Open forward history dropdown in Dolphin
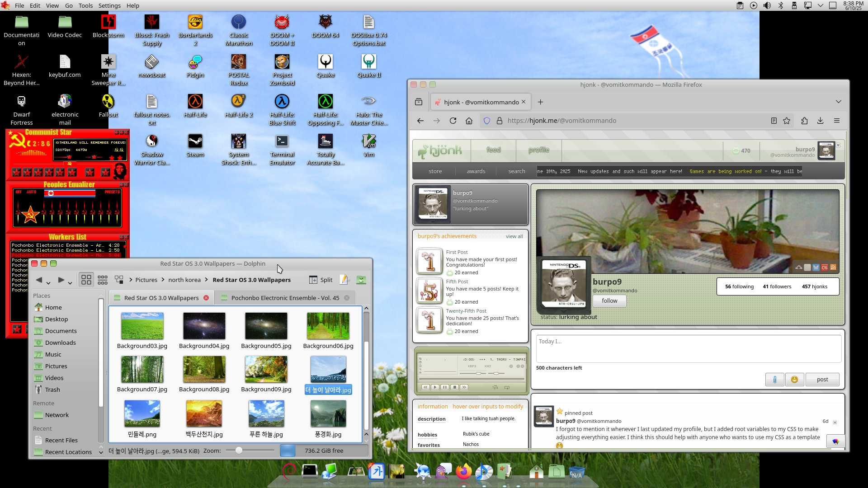The height and width of the screenshot is (488, 868). click(70, 283)
